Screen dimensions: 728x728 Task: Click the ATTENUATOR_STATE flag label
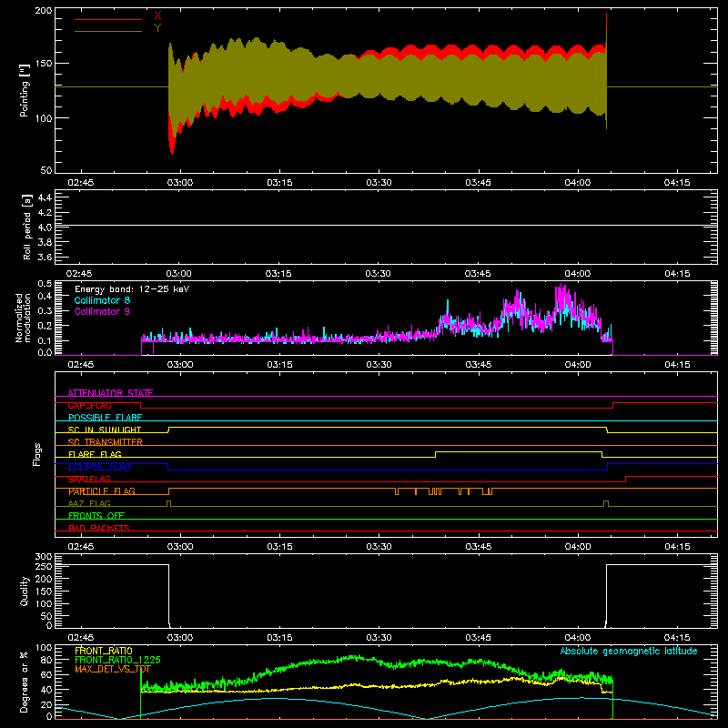[110, 393]
